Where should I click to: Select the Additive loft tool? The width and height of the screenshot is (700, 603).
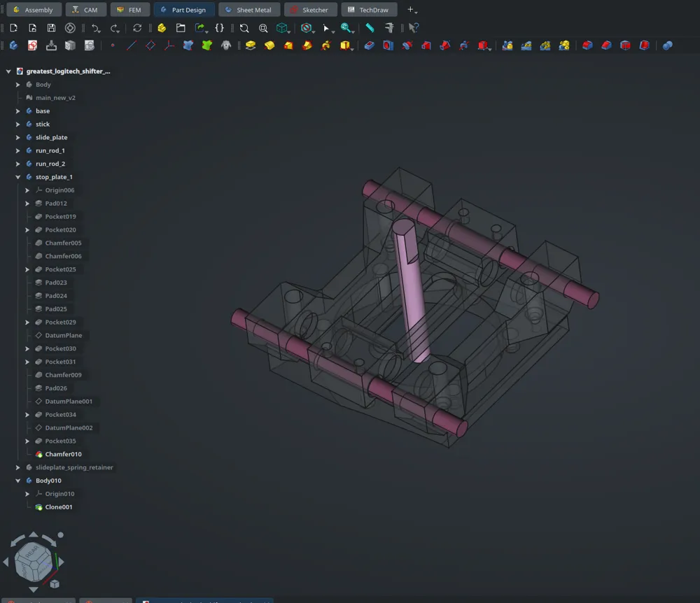[288, 45]
